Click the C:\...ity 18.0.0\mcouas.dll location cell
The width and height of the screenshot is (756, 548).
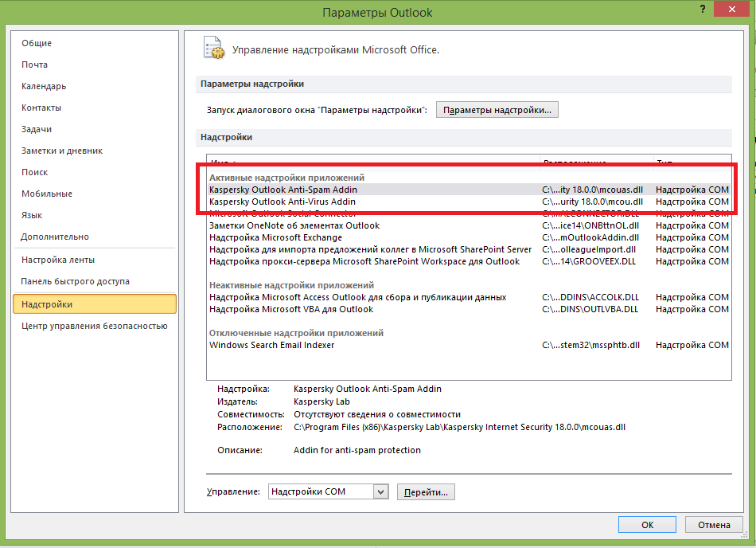click(x=593, y=190)
